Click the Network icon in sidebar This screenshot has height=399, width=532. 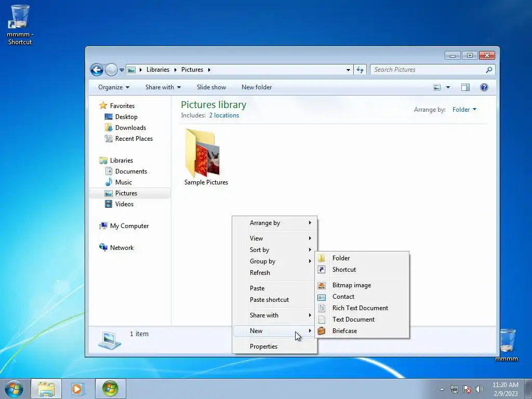click(x=103, y=247)
